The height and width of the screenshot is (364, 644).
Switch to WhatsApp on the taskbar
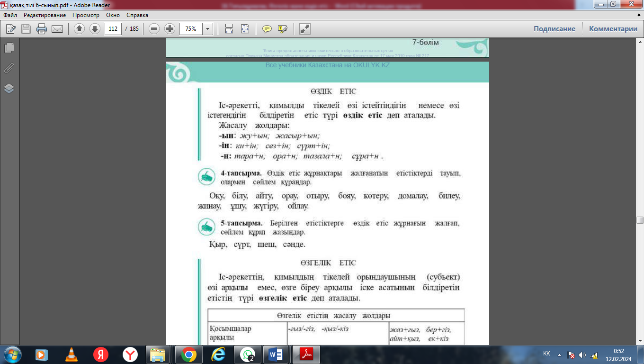247,355
